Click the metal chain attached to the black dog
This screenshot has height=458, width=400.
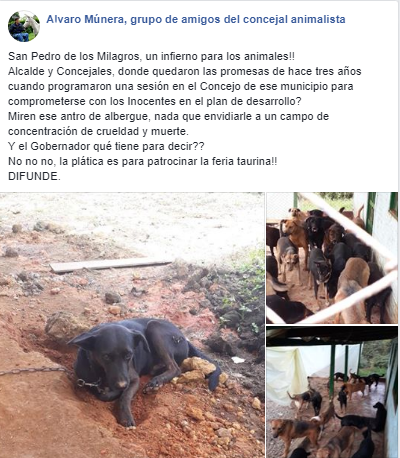tap(37, 370)
